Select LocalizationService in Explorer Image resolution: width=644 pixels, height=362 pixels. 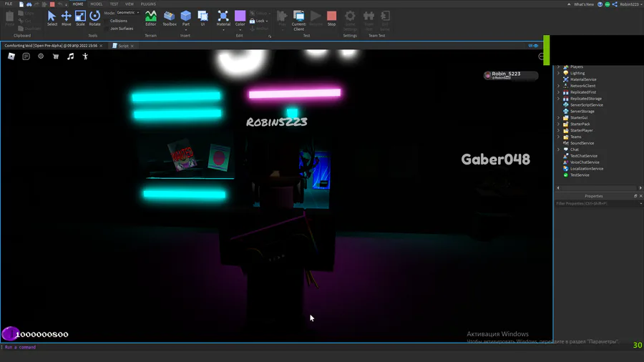587,168
